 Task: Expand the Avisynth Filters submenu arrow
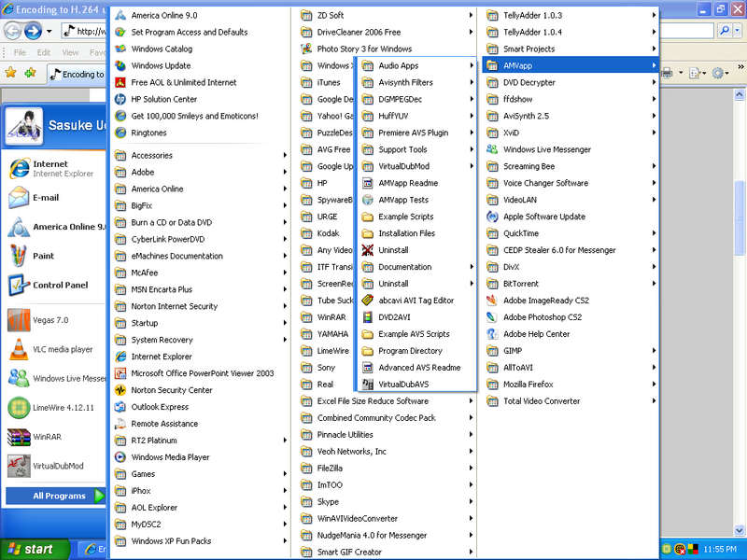point(472,82)
